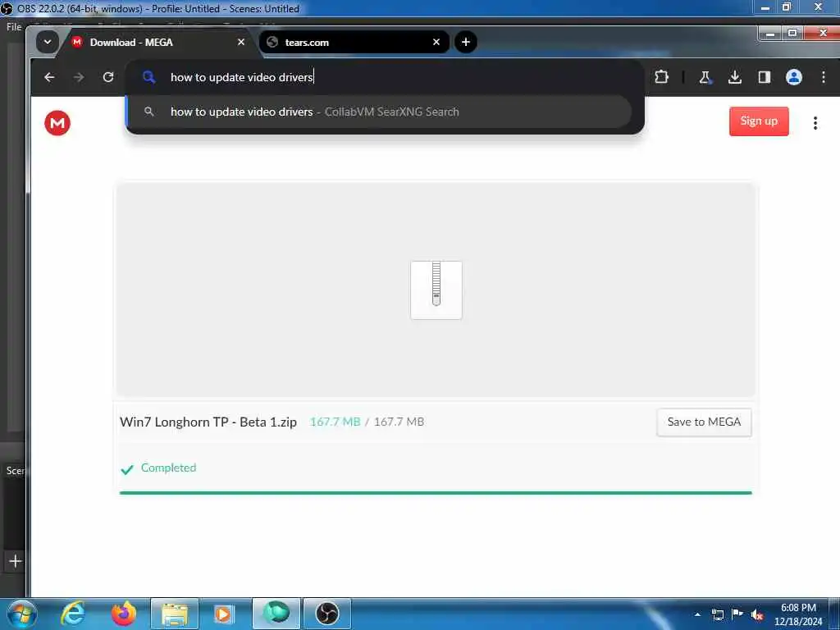Click the download progress bar
840x630 pixels.
pyautogui.click(x=436, y=492)
